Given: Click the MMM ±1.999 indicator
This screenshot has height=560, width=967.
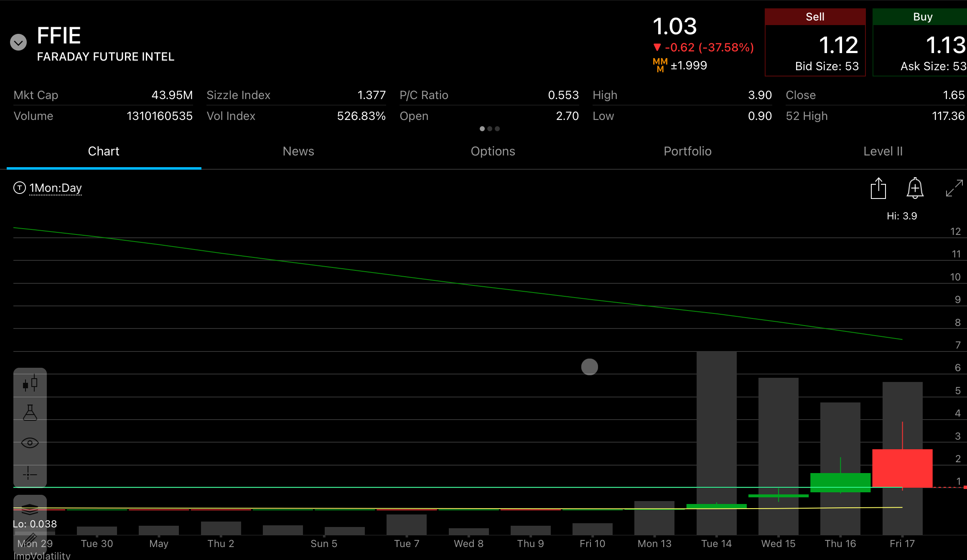Looking at the screenshot, I should [680, 66].
